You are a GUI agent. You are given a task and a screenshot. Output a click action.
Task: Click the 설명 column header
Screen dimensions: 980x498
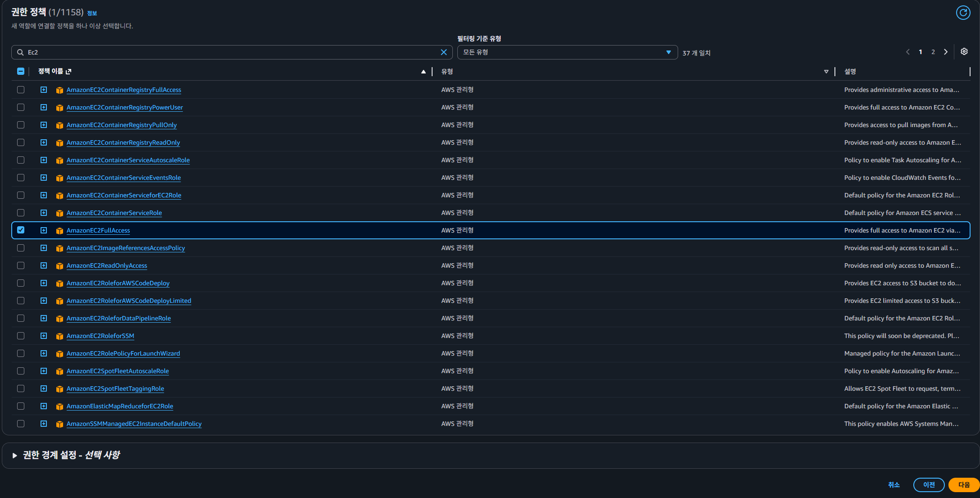(x=850, y=72)
